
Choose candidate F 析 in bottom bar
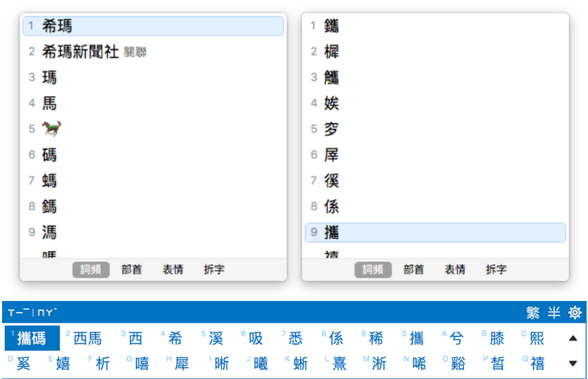[x=100, y=363]
